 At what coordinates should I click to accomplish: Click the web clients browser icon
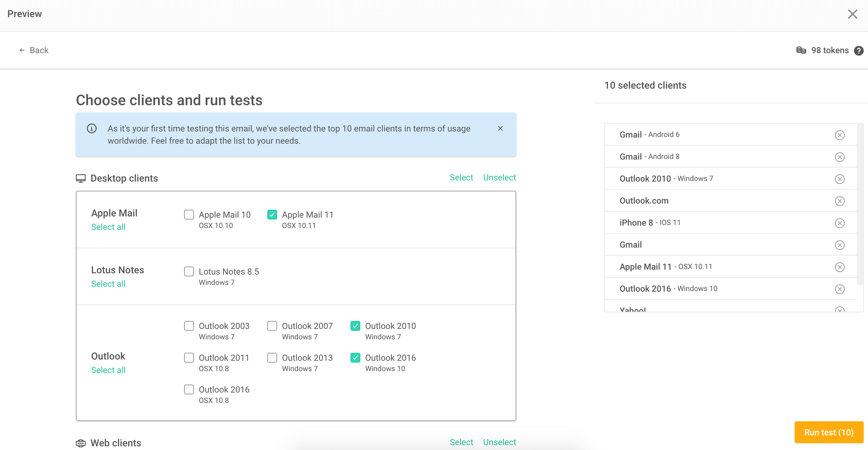coord(80,443)
